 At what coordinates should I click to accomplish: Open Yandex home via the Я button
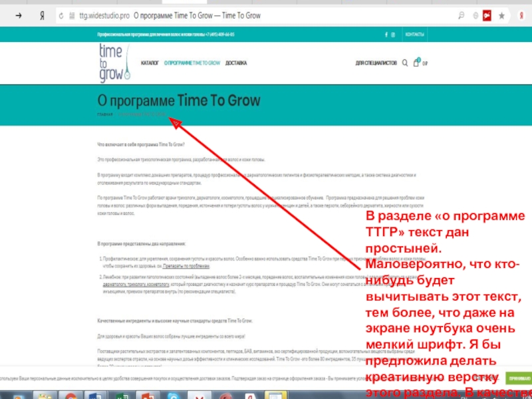[x=42, y=15]
